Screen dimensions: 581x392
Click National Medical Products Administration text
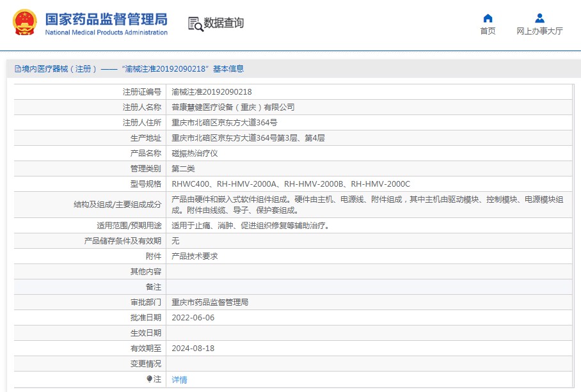click(x=106, y=33)
